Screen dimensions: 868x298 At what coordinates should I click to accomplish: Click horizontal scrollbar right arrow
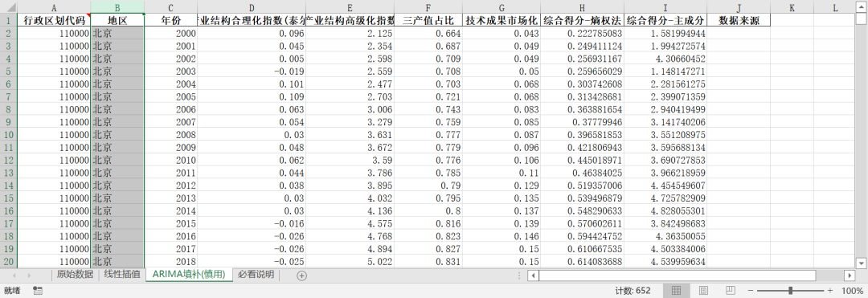click(850, 275)
